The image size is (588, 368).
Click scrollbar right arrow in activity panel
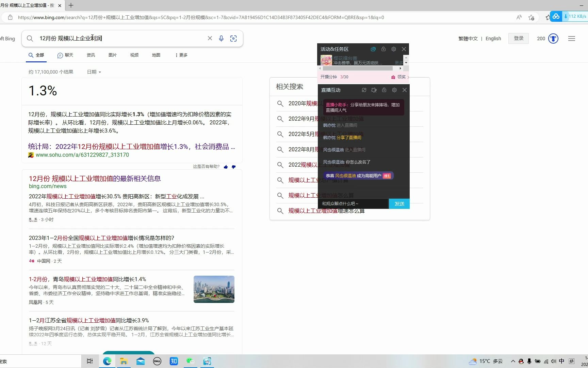click(401, 68)
